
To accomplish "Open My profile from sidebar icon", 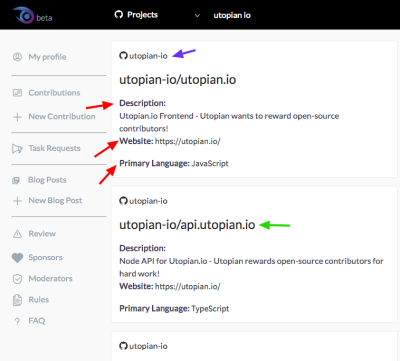I will coord(17,57).
